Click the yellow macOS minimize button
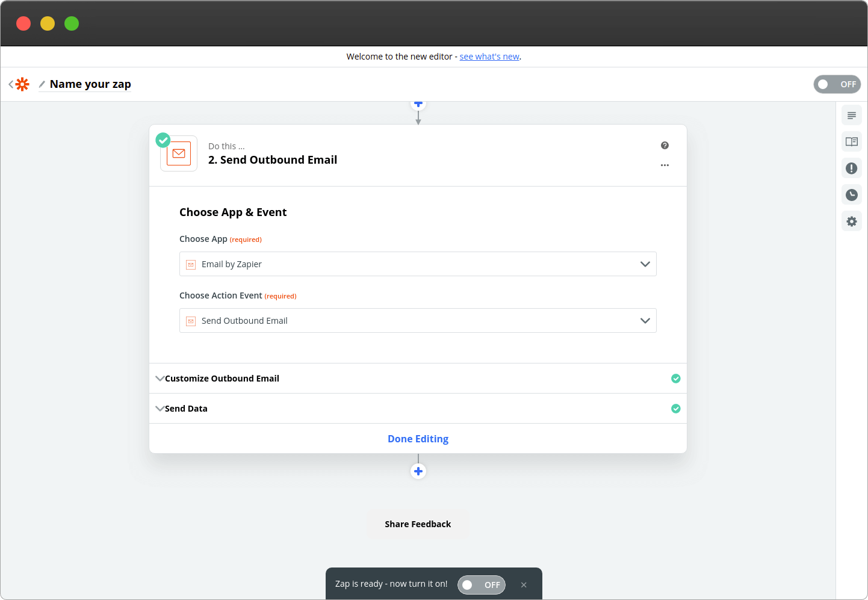This screenshot has height=600, width=868. tap(48, 23)
